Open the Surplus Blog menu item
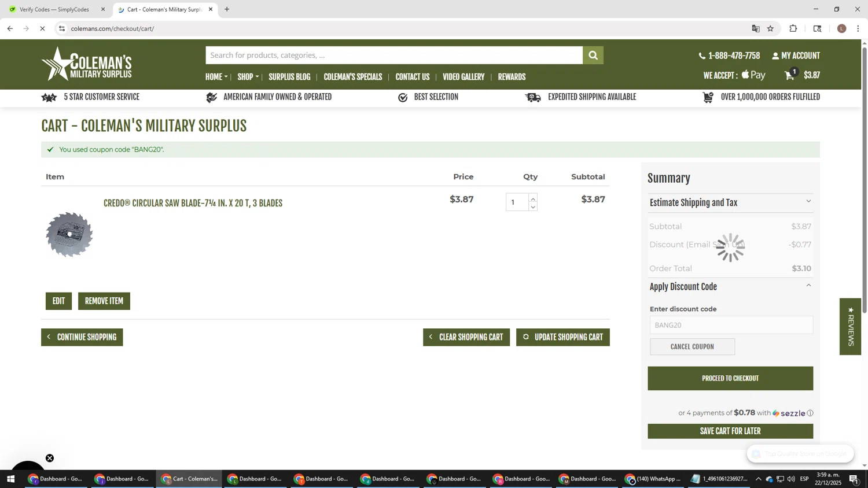868x488 pixels. [x=289, y=77]
